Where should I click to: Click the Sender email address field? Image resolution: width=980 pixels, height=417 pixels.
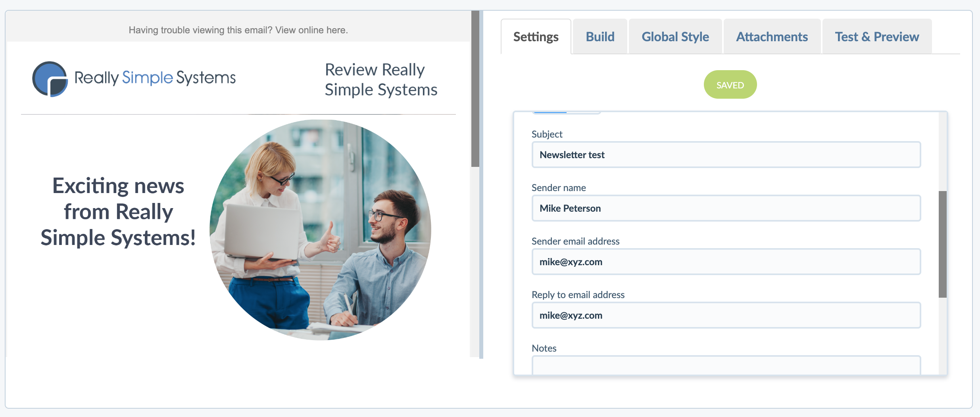click(726, 262)
